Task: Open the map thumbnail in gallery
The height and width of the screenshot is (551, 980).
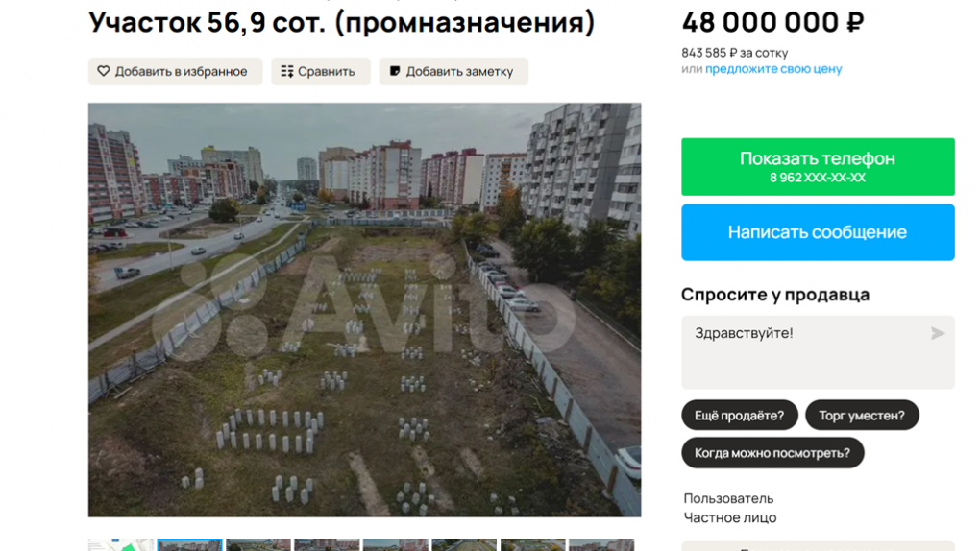Action: click(121, 545)
